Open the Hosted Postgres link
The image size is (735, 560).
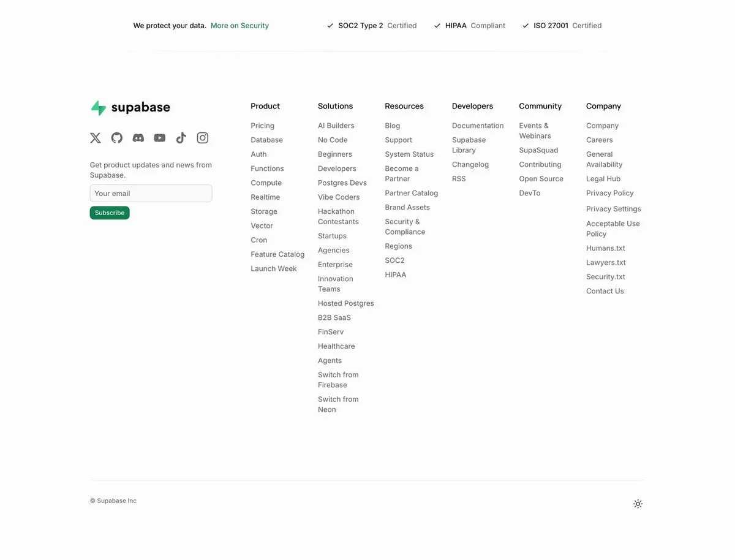pos(345,303)
